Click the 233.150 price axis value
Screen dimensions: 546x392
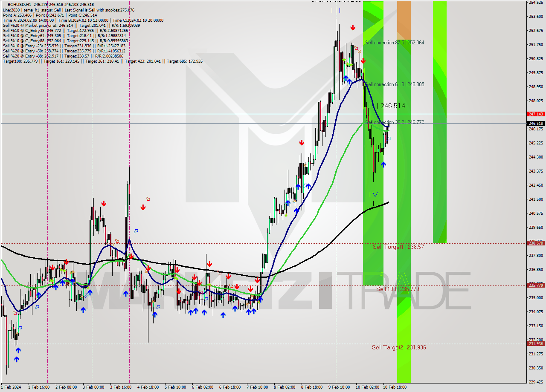pos(536,326)
